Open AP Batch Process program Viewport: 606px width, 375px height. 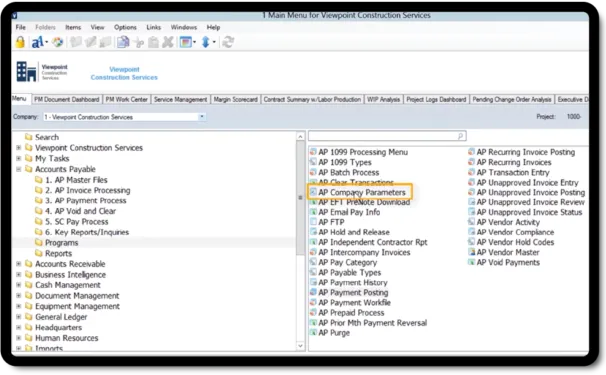click(x=344, y=172)
